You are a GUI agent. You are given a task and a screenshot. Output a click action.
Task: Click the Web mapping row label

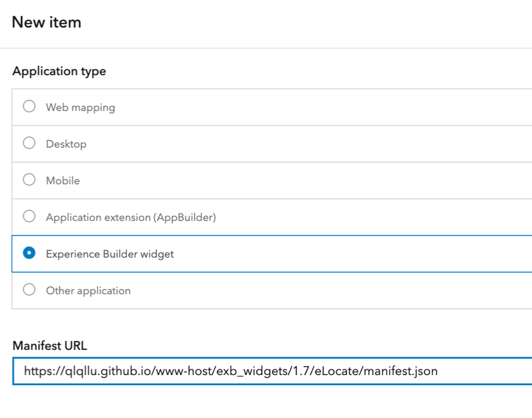(79, 107)
